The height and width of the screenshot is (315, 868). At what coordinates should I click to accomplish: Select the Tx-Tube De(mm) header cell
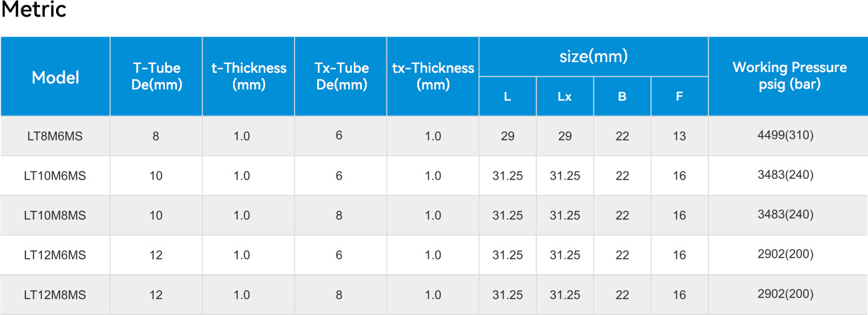pyautogui.click(x=341, y=77)
